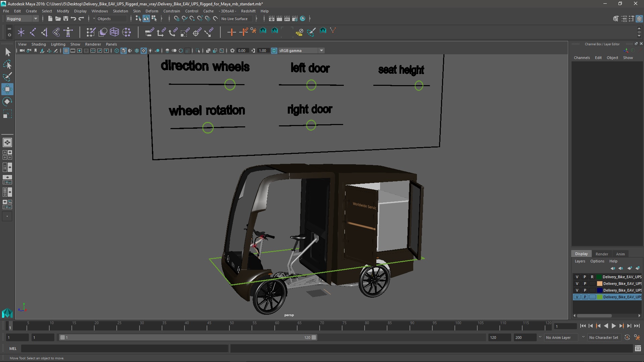644x362 pixels.
Task: Click the New Scene icon
Action: [50, 18]
